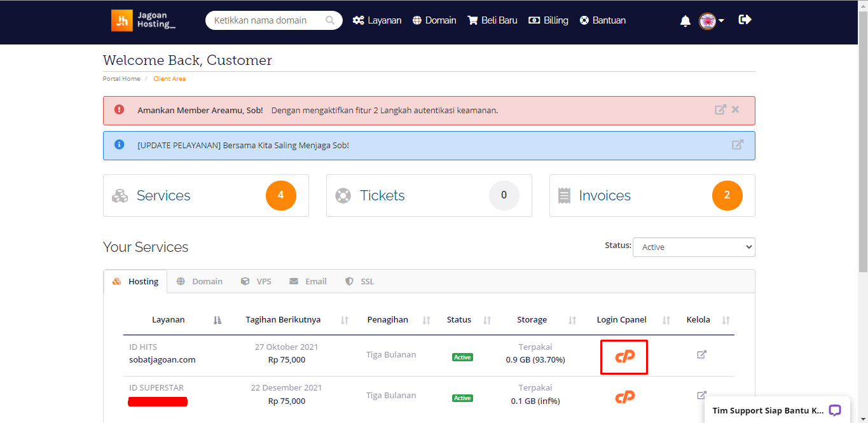
Task: Click the 0.1 GB (inf%) storage value
Action: point(535,401)
